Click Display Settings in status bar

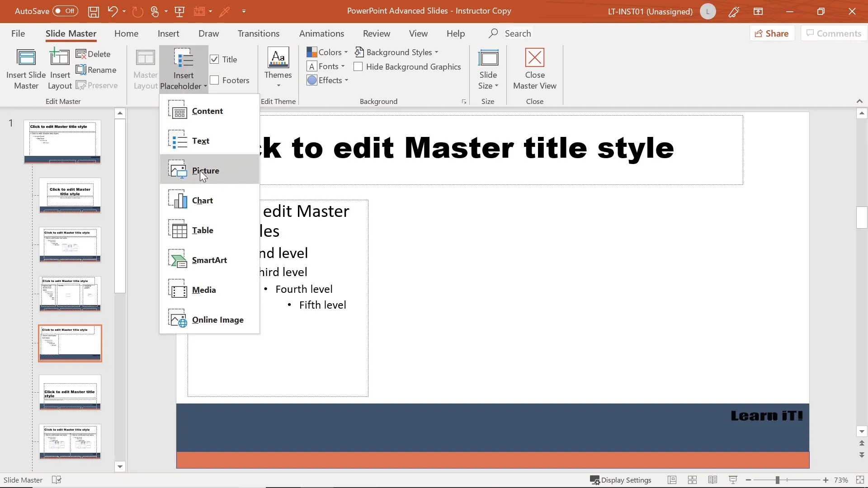[621, 480]
